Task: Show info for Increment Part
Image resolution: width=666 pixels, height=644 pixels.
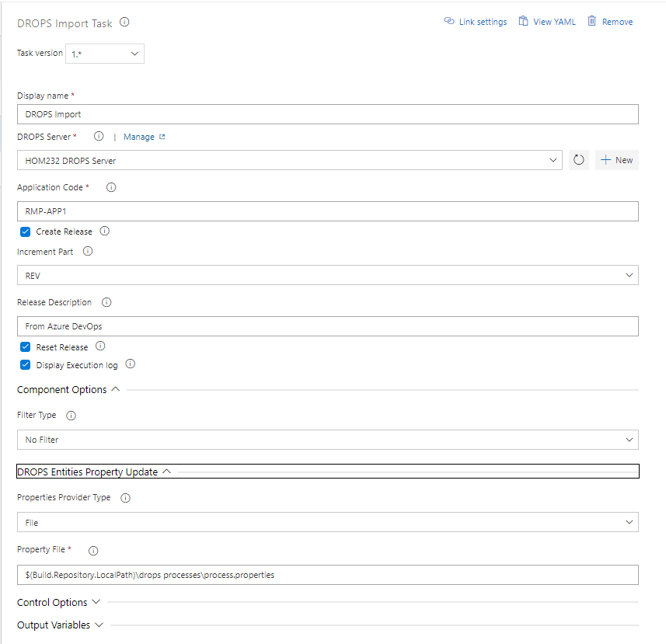Action: [x=88, y=252]
